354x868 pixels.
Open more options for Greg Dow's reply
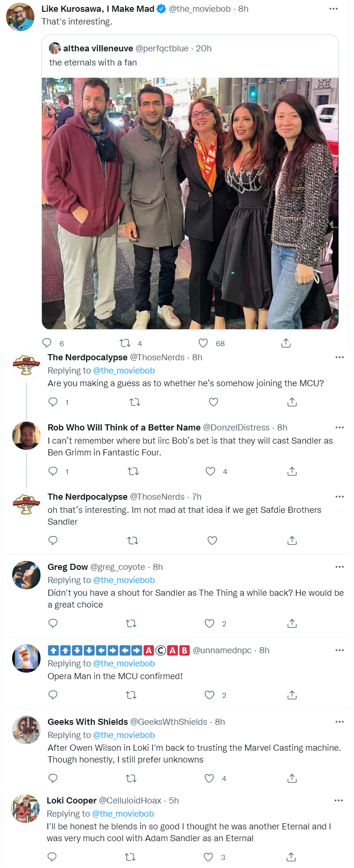339,567
